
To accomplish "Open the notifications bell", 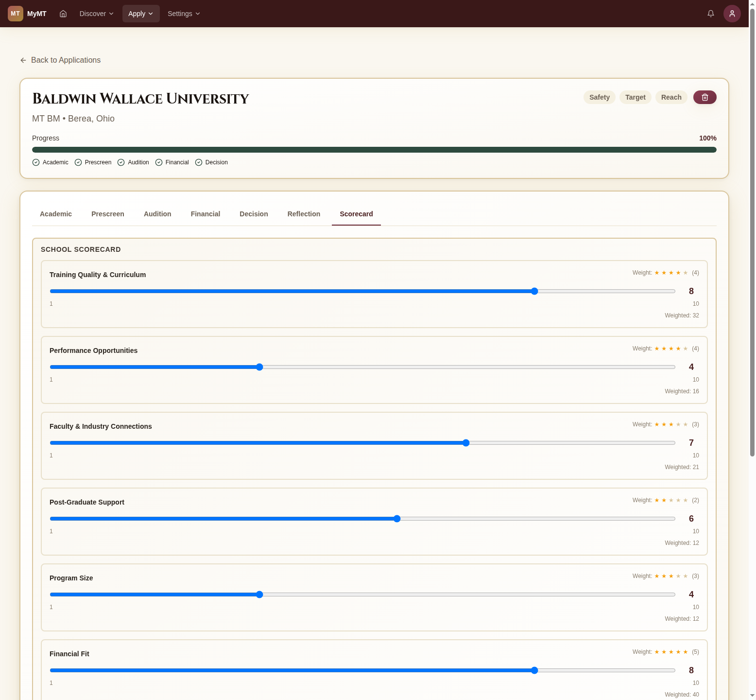I will pyautogui.click(x=710, y=14).
